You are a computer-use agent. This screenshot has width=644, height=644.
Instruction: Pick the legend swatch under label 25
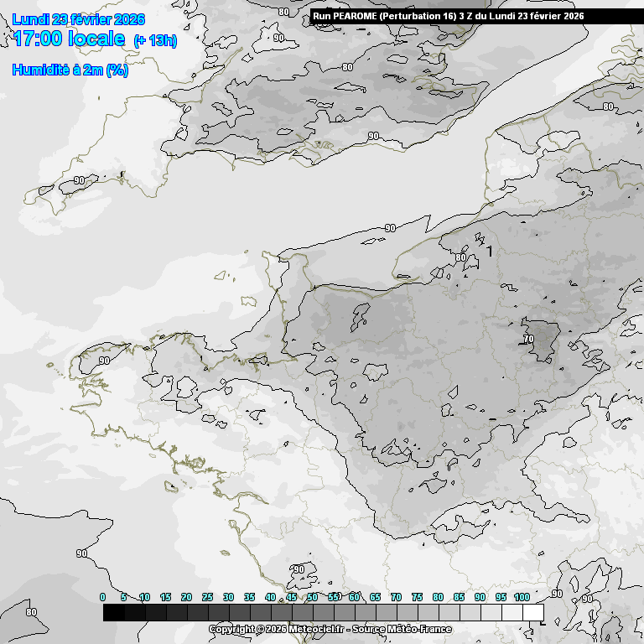click(x=218, y=613)
